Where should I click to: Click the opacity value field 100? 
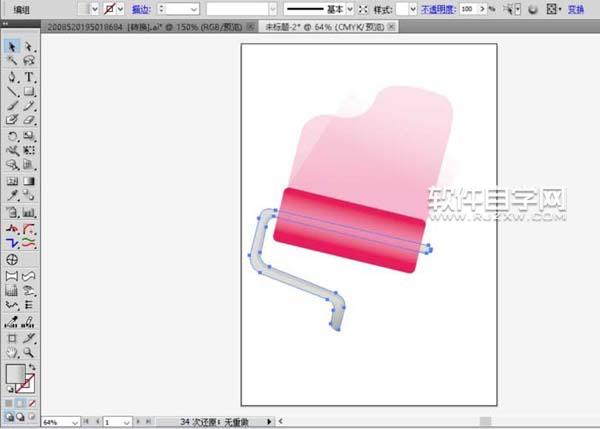coord(468,9)
